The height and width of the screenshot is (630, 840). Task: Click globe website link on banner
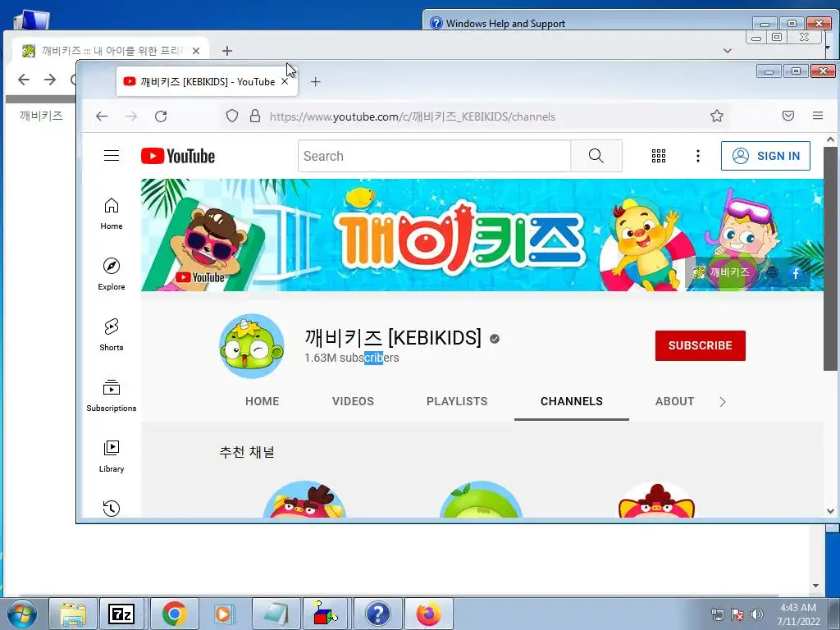[772, 272]
